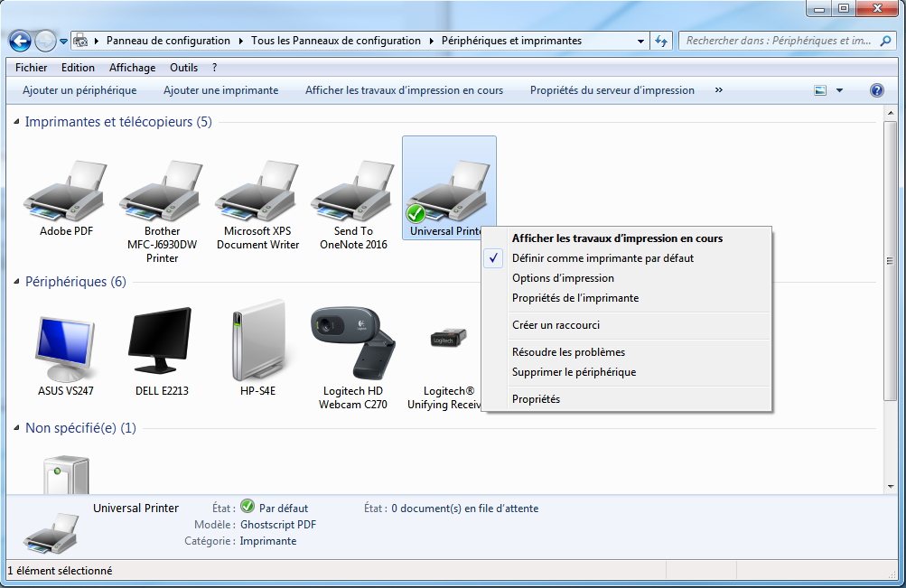906x588 pixels.
Task: Click 'Ghostscript PDF' model value
Action: tap(278, 525)
